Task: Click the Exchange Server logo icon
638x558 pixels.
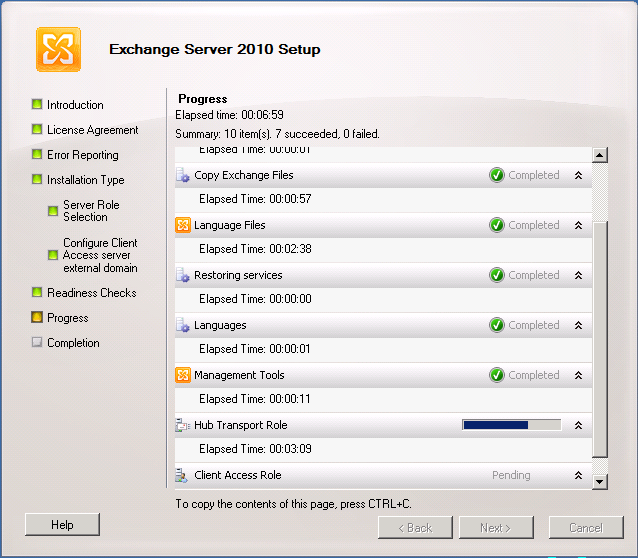Action: (x=58, y=49)
